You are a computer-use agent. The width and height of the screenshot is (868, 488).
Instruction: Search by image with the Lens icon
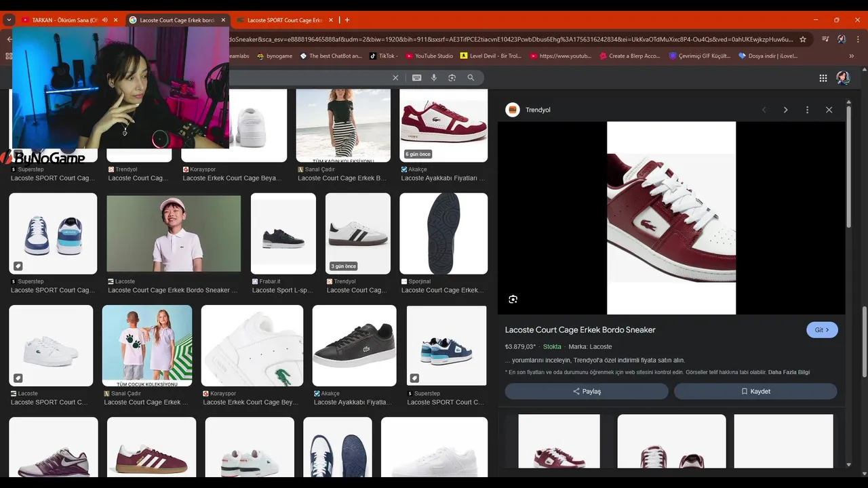click(452, 78)
